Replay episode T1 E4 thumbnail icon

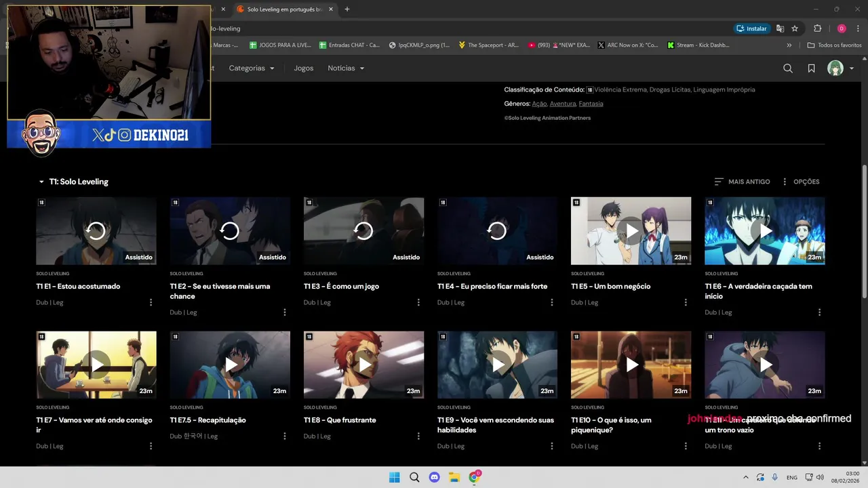click(x=497, y=231)
